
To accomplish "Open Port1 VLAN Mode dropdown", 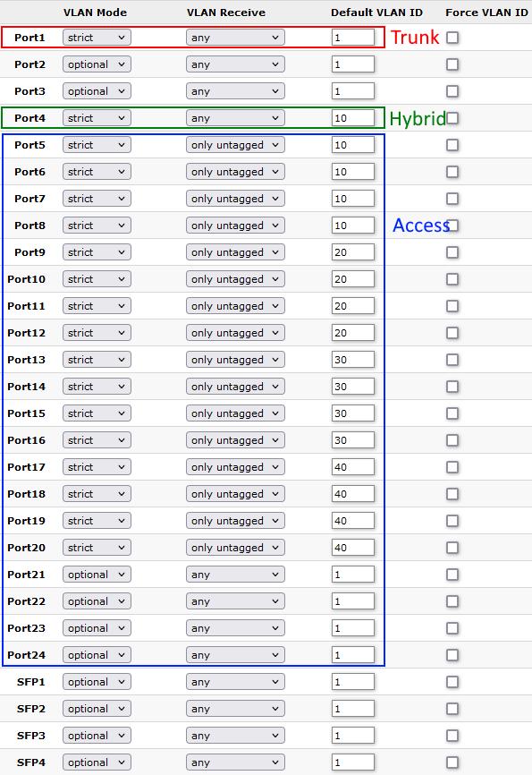I will (x=97, y=38).
